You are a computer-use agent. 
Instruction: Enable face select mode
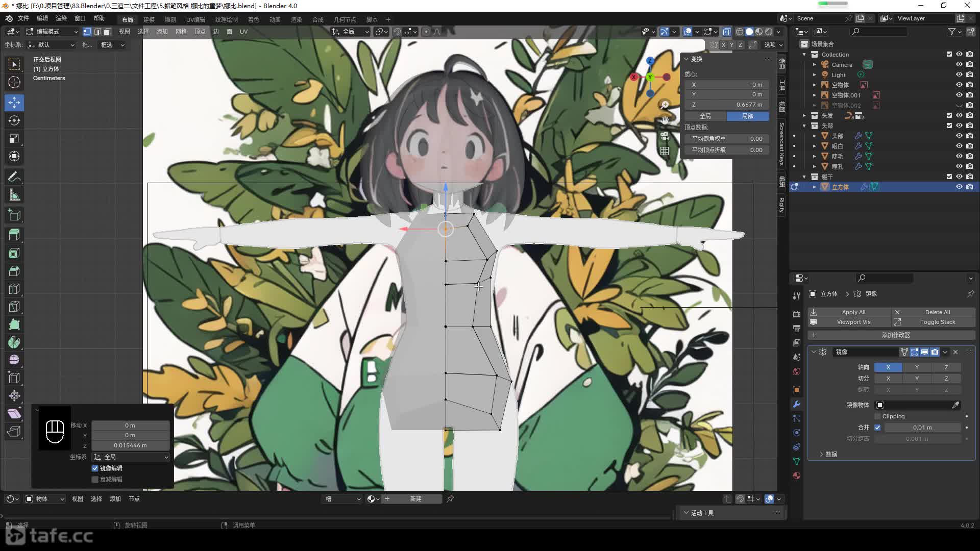pos(107,32)
